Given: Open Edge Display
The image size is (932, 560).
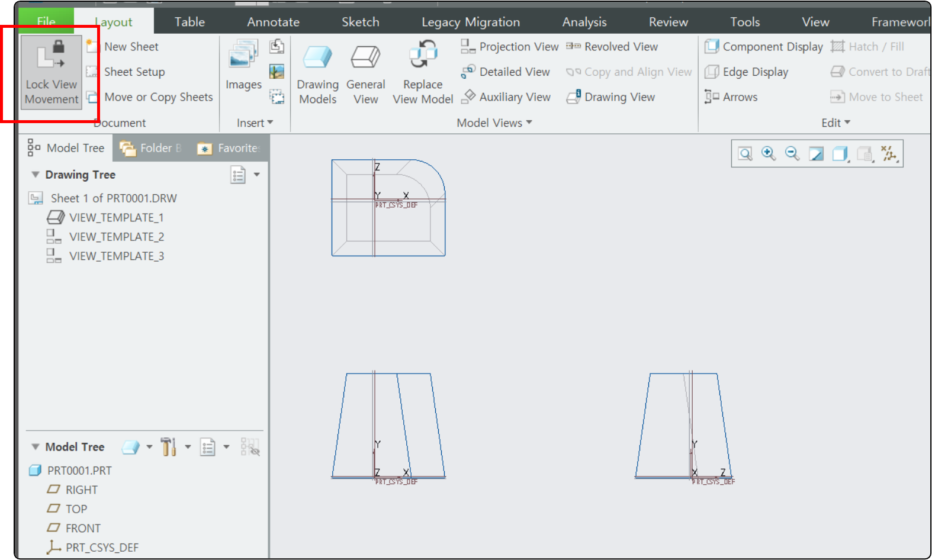Looking at the screenshot, I should click(x=747, y=72).
